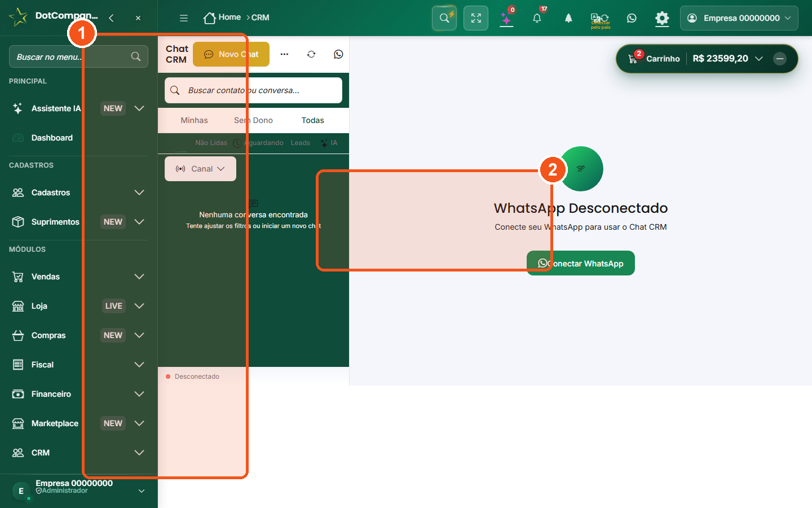Viewport: 812px width, 508px height.
Task: Collapse sidebar with the left arrow icon
Action: pyautogui.click(x=111, y=18)
